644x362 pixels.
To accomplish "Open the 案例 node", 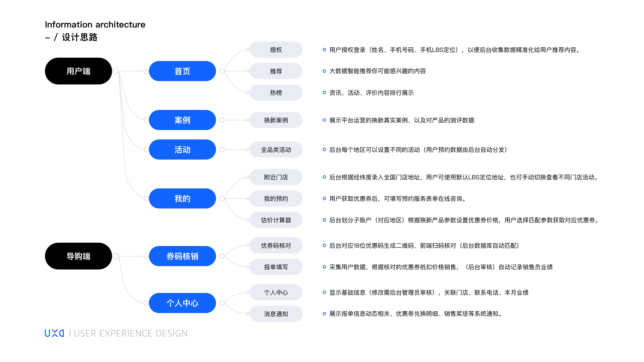I will pyautogui.click(x=182, y=120).
